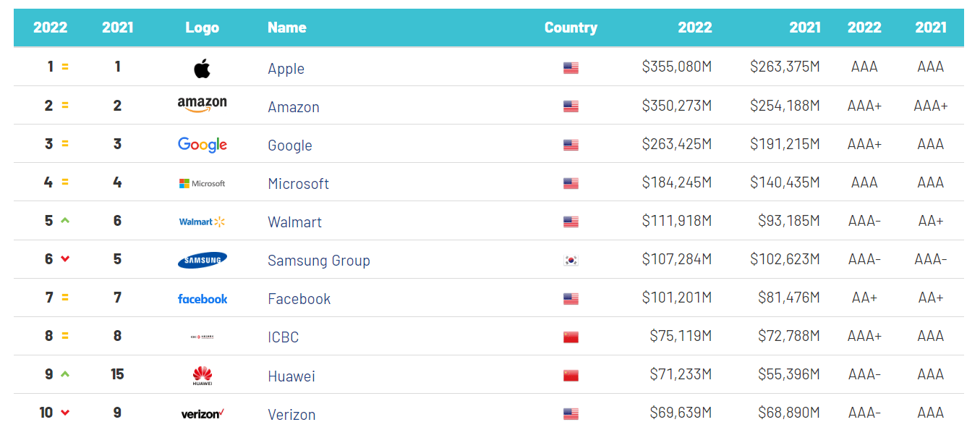Click the Amazon logo
The image size is (980, 430).
203,106
